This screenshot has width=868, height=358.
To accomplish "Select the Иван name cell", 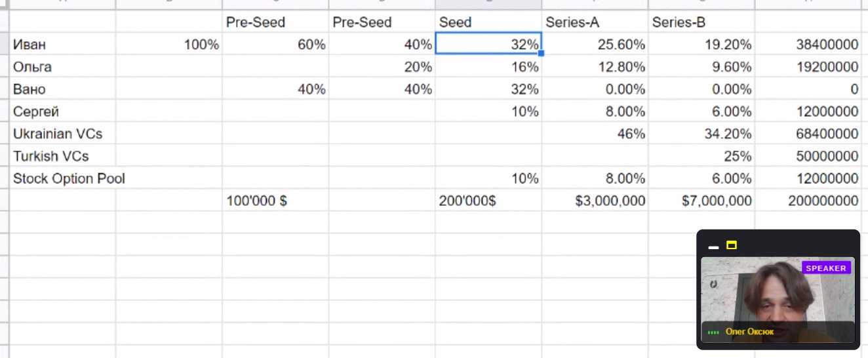I will pyautogui.click(x=62, y=45).
